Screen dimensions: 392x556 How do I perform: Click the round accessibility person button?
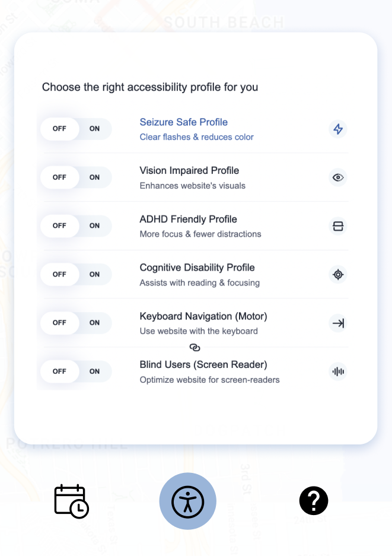coord(188,501)
